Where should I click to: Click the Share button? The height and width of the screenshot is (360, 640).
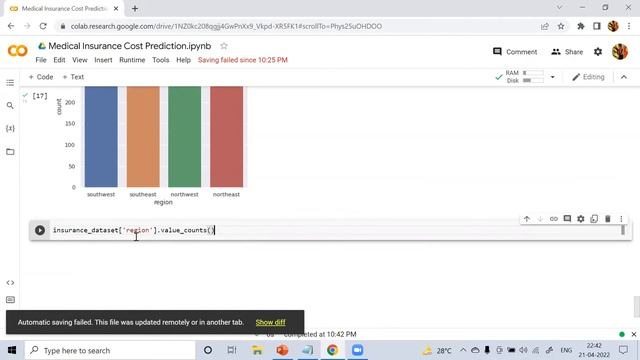[567, 52]
